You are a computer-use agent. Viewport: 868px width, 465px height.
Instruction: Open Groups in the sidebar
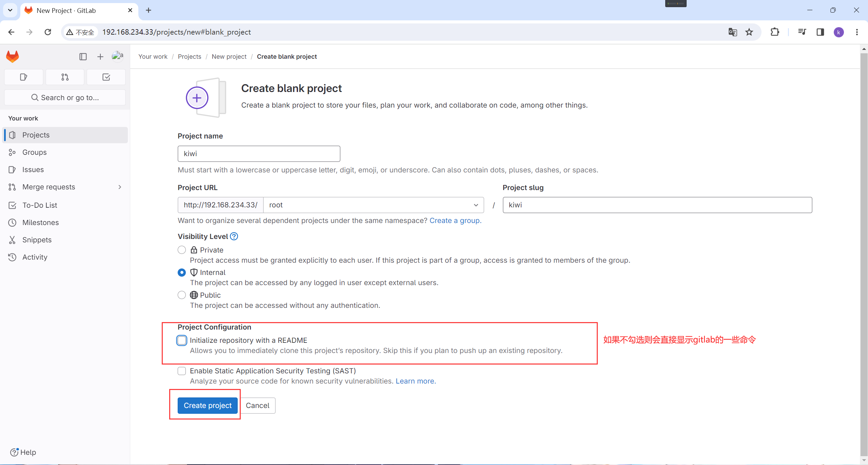34,152
